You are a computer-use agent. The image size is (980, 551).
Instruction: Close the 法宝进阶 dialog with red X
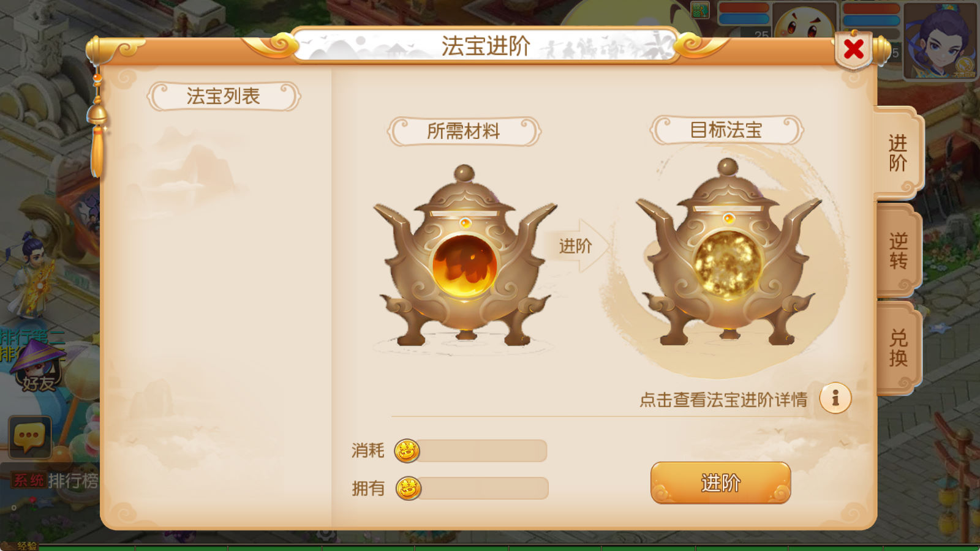[853, 49]
